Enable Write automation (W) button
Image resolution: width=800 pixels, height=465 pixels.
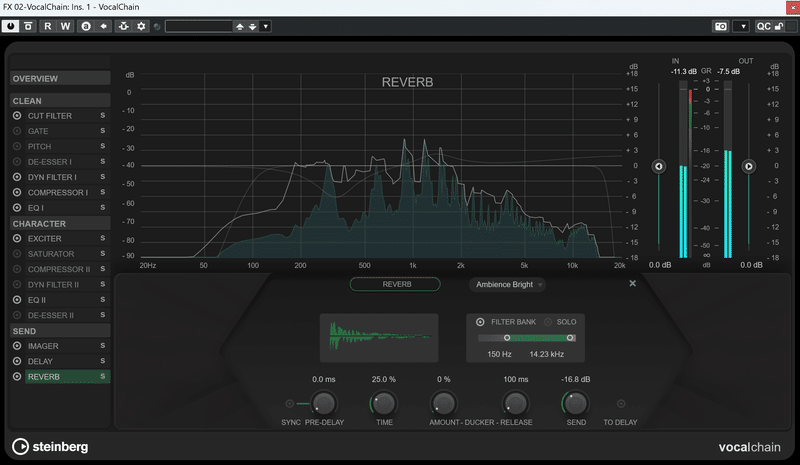(x=65, y=26)
